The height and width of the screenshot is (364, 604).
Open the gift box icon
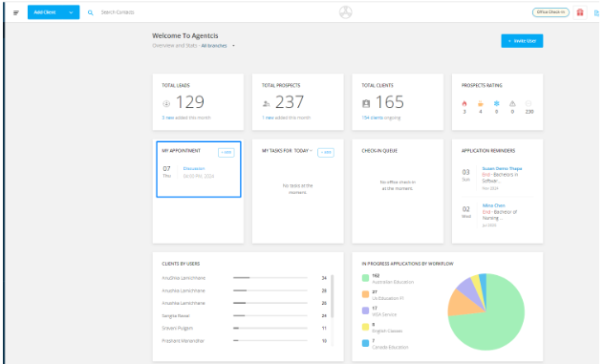(x=580, y=12)
